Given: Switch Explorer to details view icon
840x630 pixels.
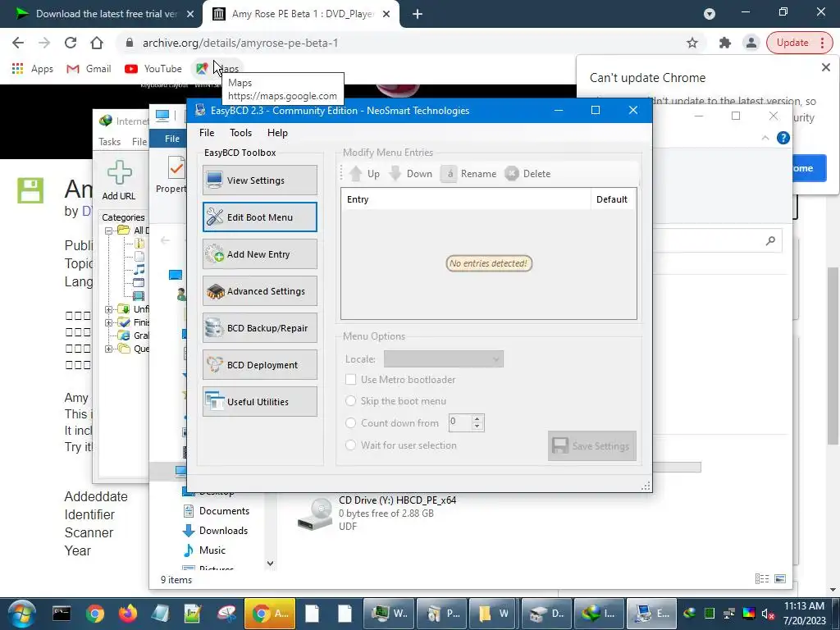Looking at the screenshot, I should (762, 578).
